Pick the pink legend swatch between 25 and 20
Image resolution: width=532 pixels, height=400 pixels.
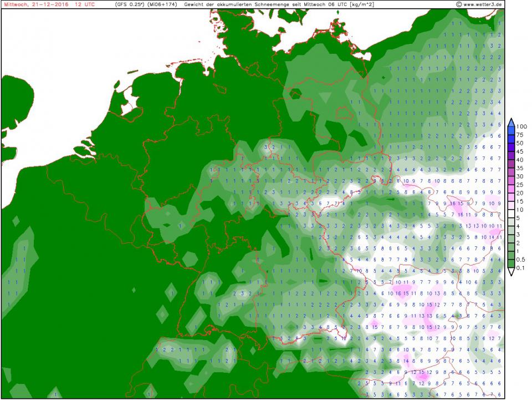[511, 189]
